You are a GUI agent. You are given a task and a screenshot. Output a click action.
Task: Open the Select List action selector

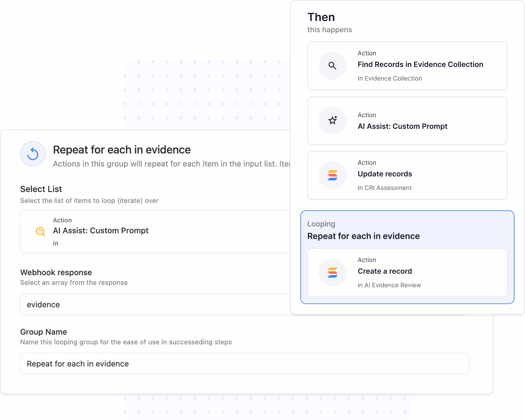click(x=155, y=232)
